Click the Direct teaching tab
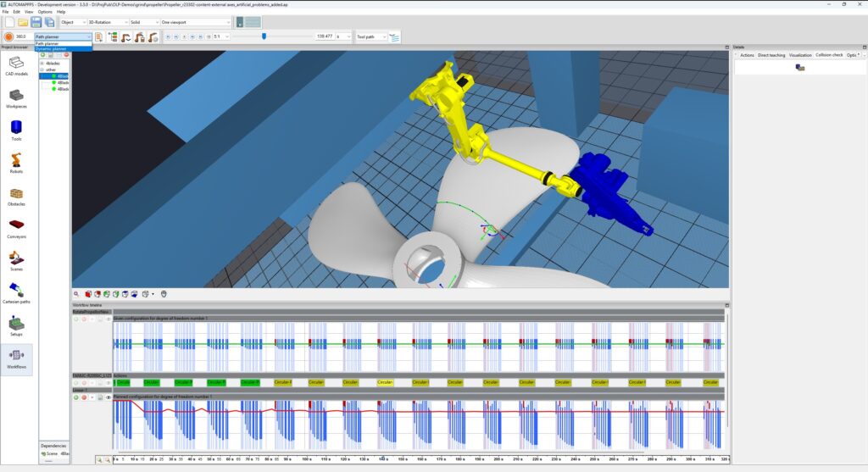Image resolution: width=868 pixels, height=472 pixels. (771, 55)
